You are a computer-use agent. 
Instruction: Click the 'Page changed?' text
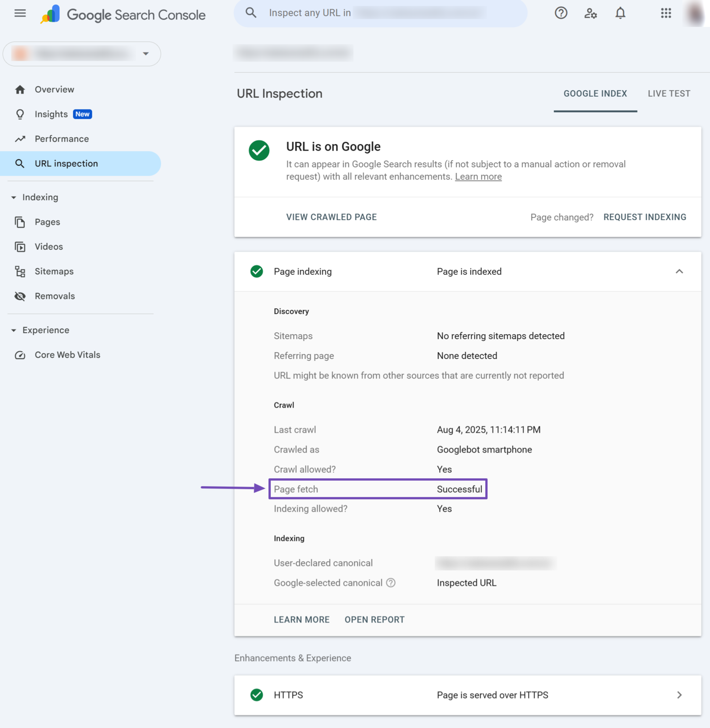point(562,217)
